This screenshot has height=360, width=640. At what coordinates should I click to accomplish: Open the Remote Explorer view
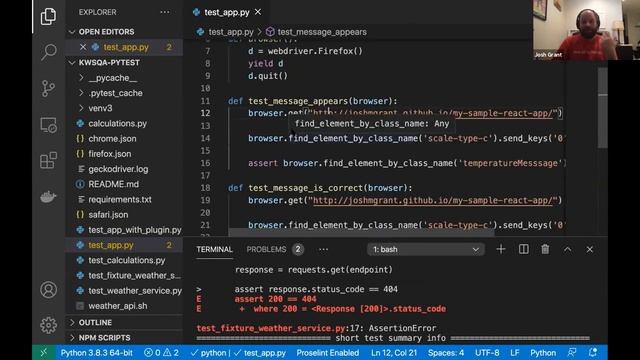tap(48, 125)
